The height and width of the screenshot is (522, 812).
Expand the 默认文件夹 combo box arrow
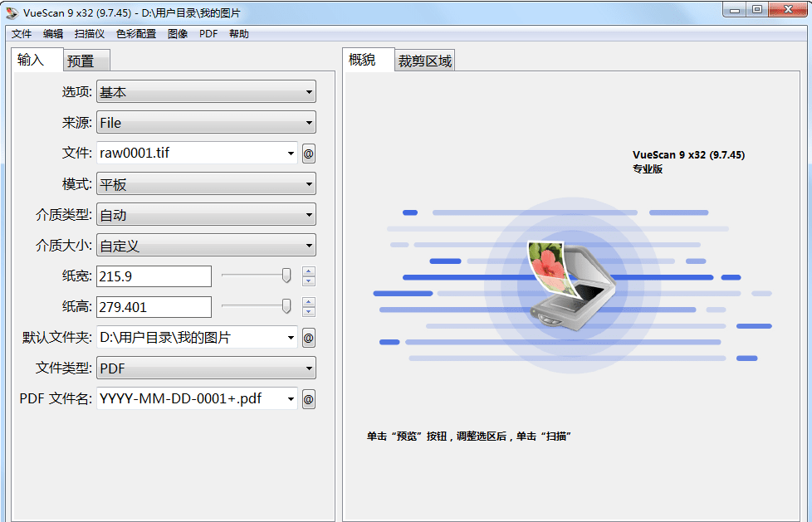(291, 338)
